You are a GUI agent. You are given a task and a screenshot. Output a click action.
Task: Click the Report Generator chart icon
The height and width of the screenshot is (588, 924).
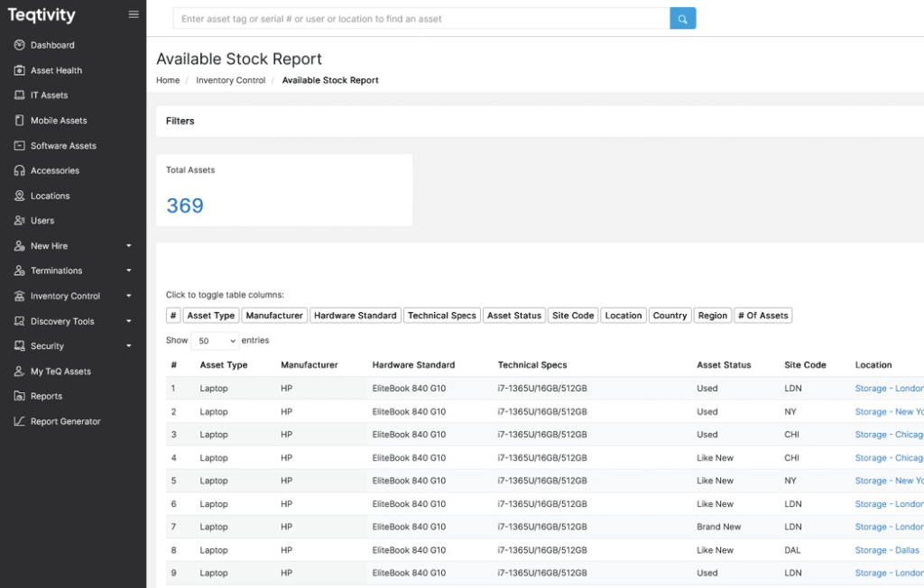[x=20, y=421]
